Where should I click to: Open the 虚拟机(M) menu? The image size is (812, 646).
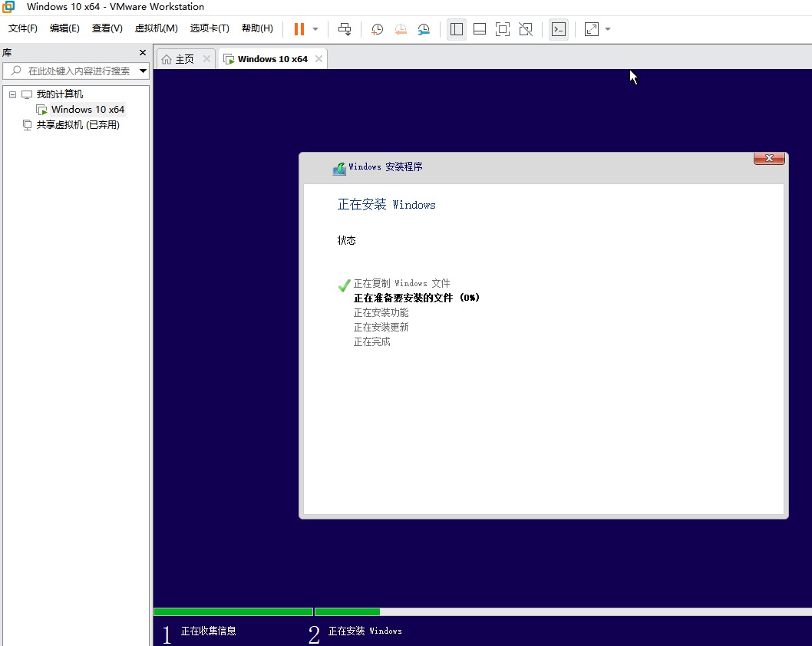(157, 28)
